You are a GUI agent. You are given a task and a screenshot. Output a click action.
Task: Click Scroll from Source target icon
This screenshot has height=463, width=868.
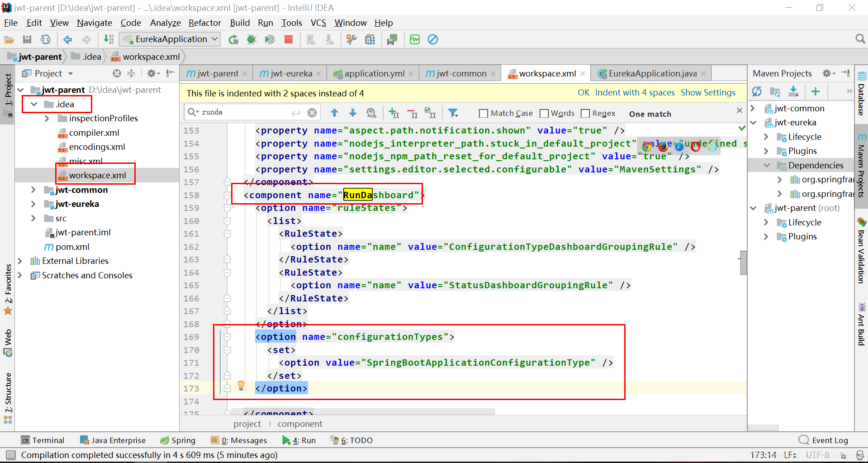[x=117, y=73]
